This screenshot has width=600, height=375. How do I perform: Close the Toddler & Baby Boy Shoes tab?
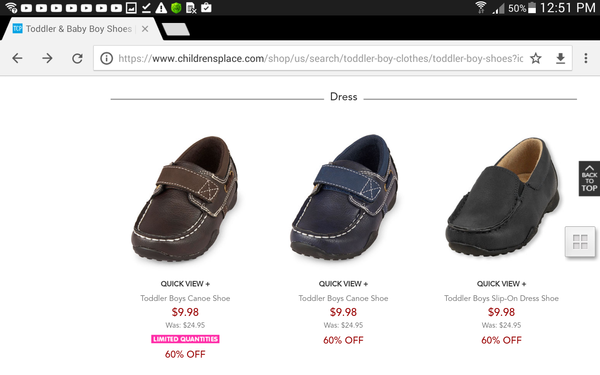point(145,29)
